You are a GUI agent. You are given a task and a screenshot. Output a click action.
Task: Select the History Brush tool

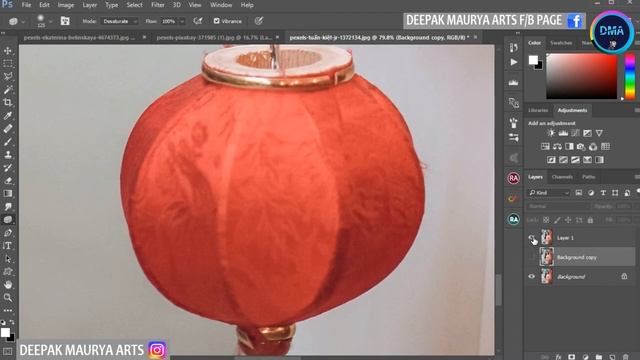8,167
